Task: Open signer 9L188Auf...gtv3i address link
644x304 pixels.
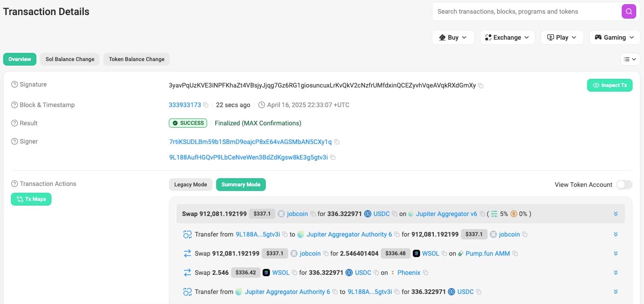Action: coord(248,157)
